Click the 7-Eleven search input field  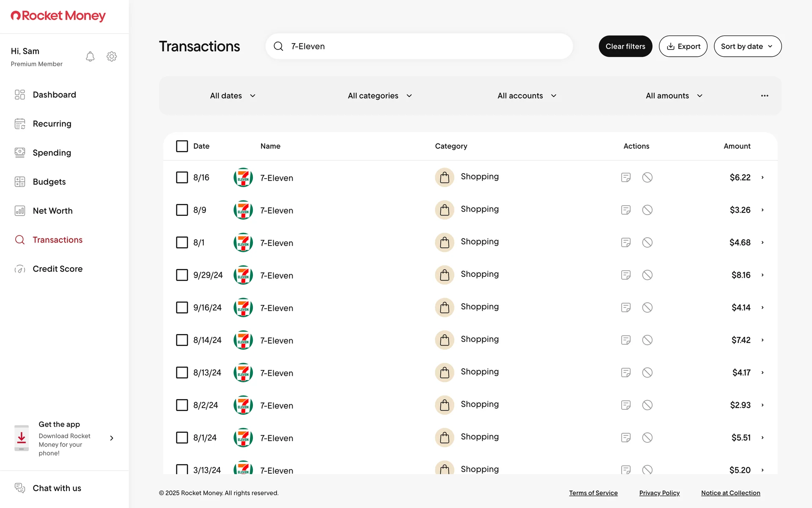(x=419, y=46)
